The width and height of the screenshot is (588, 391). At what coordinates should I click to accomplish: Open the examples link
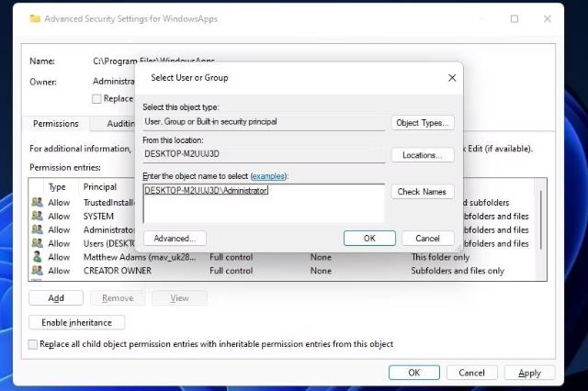pyautogui.click(x=267, y=176)
